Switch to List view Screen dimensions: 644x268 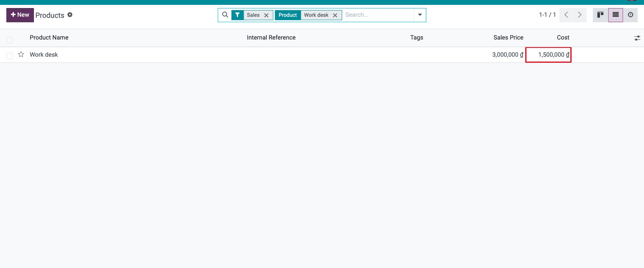[x=616, y=15]
